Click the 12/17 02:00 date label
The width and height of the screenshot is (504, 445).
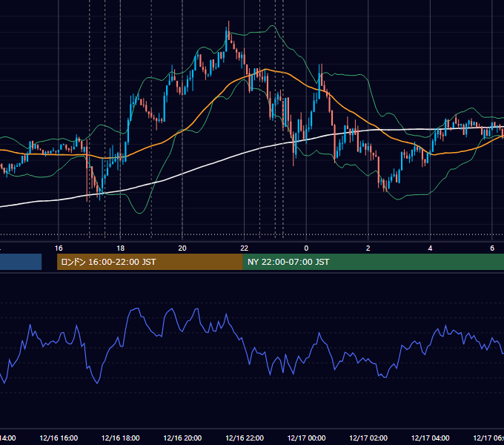[368, 438]
